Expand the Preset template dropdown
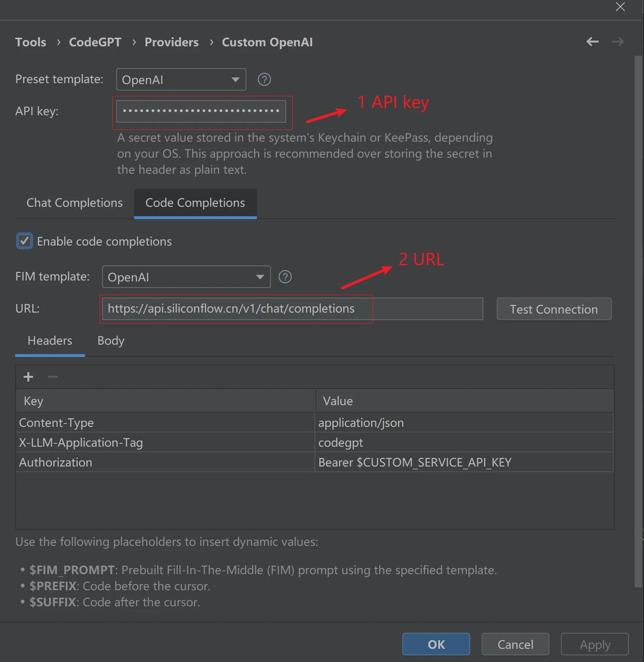644x662 pixels. pyautogui.click(x=181, y=79)
